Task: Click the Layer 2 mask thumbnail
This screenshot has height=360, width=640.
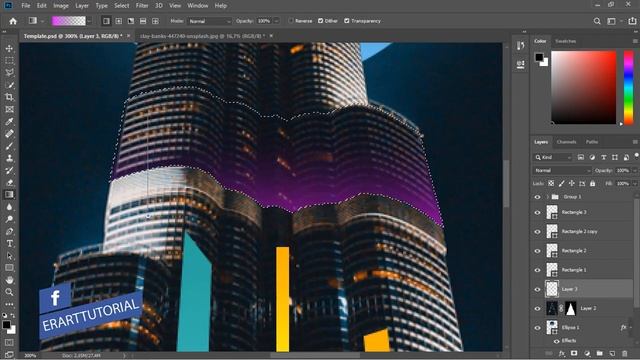Action: (x=570, y=308)
